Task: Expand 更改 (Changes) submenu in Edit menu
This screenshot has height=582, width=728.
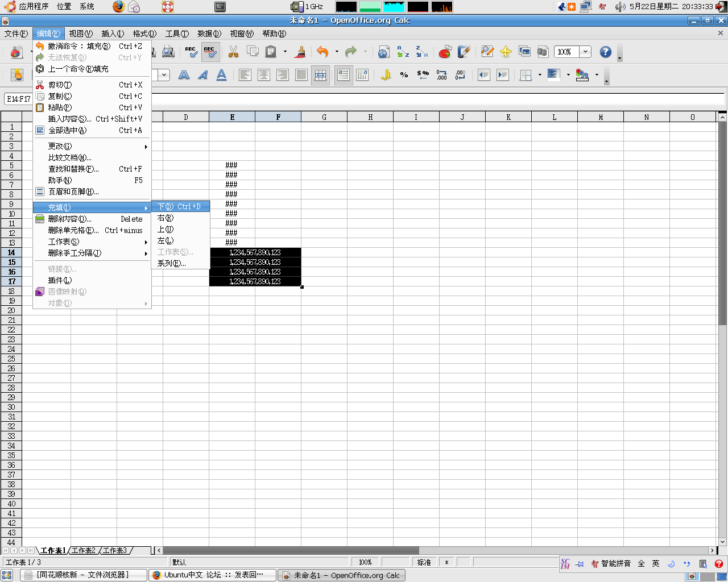Action: [92, 146]
